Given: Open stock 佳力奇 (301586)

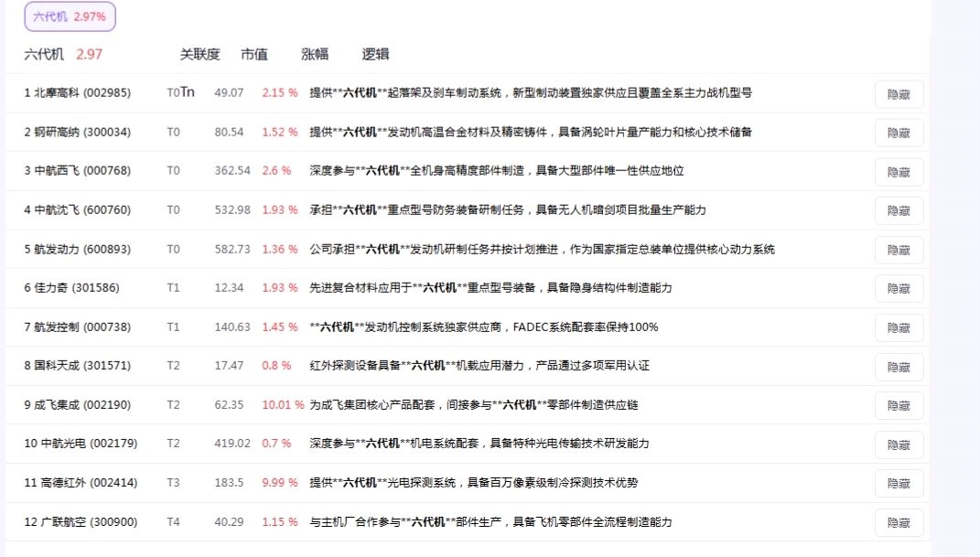Looking at the screenshot, I should [x=72, y=288].
